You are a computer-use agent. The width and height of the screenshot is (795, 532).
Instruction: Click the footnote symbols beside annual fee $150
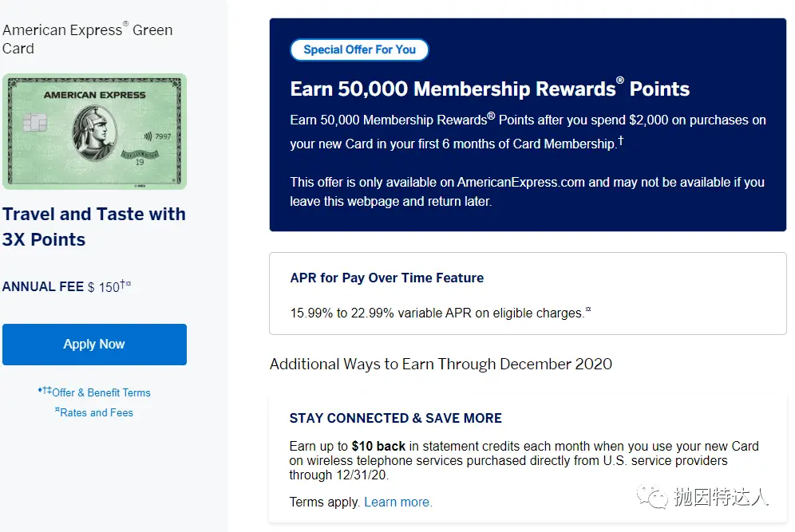(x=126, y=284)
